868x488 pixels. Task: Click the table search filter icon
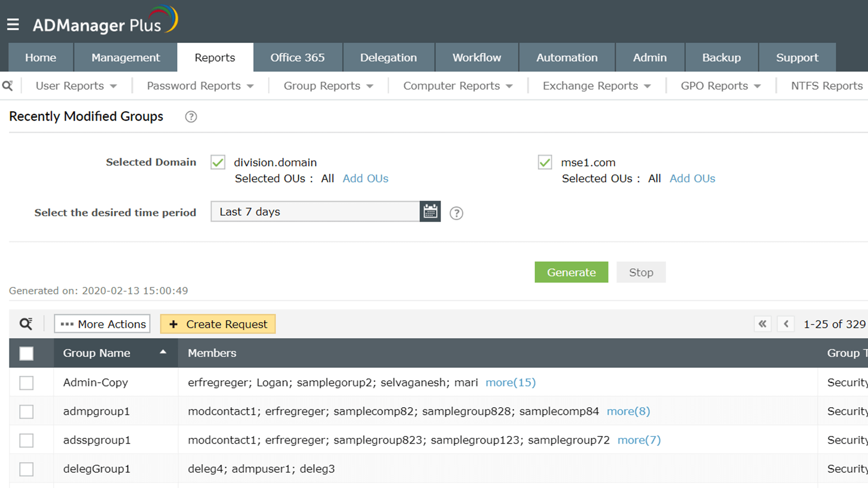(26, 324)
